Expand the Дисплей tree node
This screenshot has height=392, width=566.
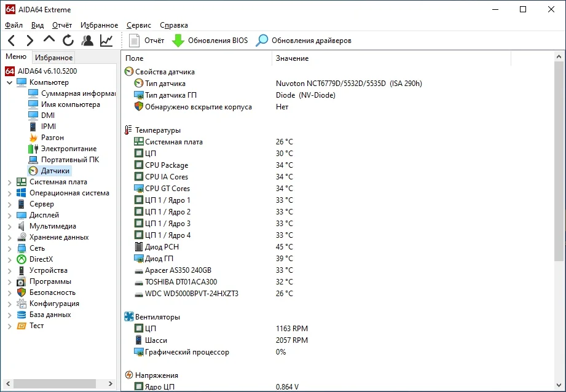click(9, 216)
